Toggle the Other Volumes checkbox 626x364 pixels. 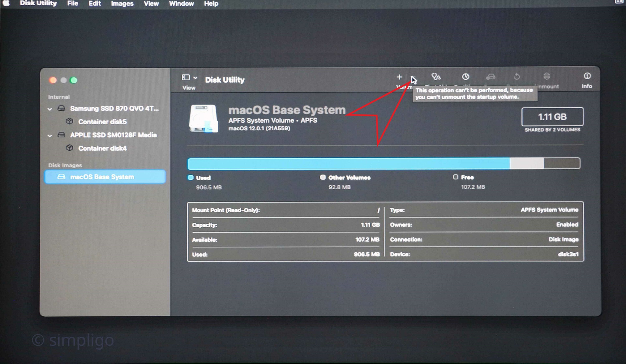(323, 178)
